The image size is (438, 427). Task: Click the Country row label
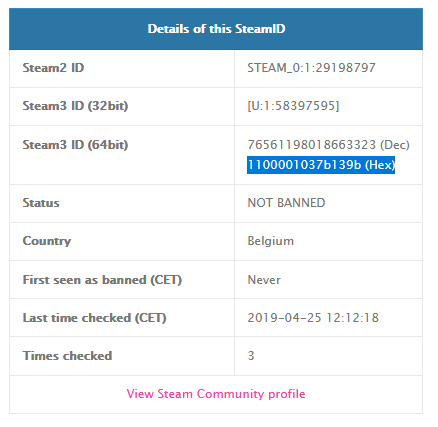[x=47, y=241]
